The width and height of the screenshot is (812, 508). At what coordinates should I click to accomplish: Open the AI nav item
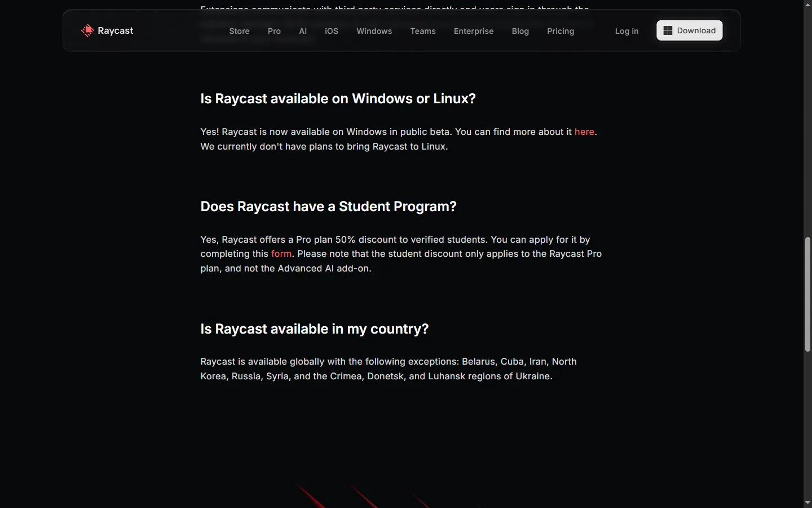click(x=303, y=31)
